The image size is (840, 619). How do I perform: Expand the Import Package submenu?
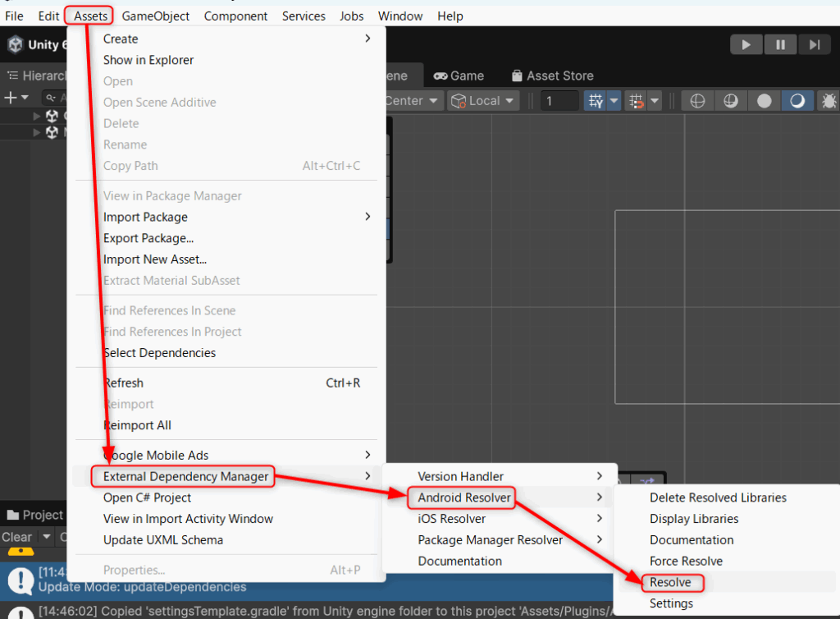point(226,217)
